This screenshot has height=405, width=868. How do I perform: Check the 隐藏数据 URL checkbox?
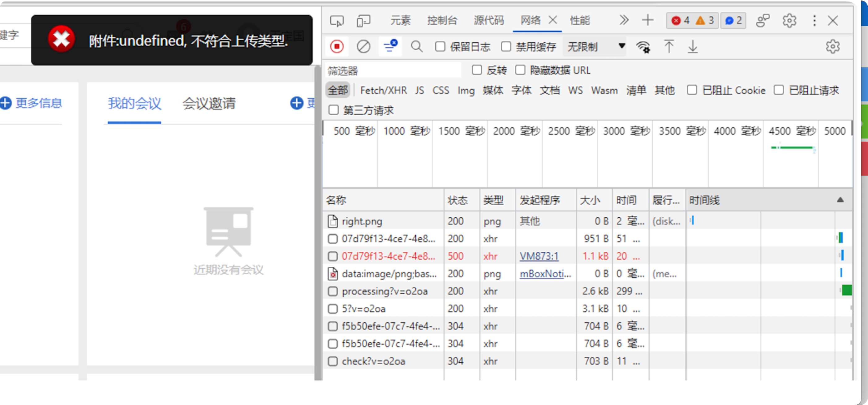[520, 70]
